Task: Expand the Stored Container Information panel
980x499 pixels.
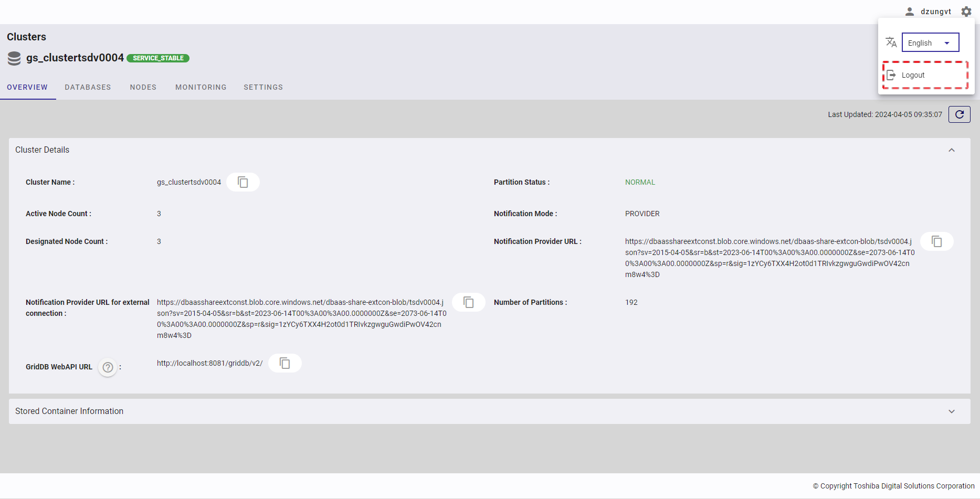Action: click(951, 411)
